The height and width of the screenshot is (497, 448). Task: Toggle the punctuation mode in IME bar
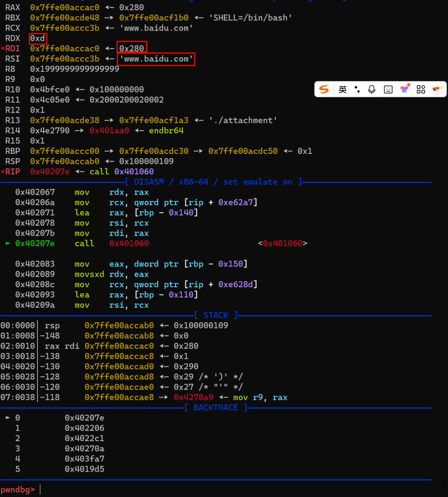coord(357,89)
